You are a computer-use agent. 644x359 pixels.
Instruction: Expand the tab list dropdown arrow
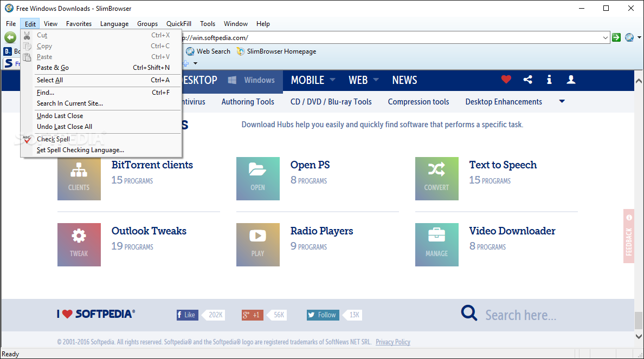196,63
